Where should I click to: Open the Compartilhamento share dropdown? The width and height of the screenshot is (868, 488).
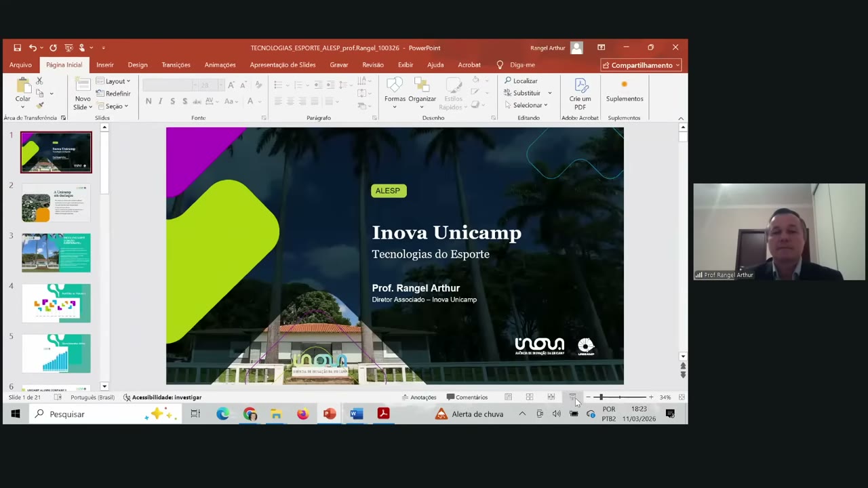[641, 65]
